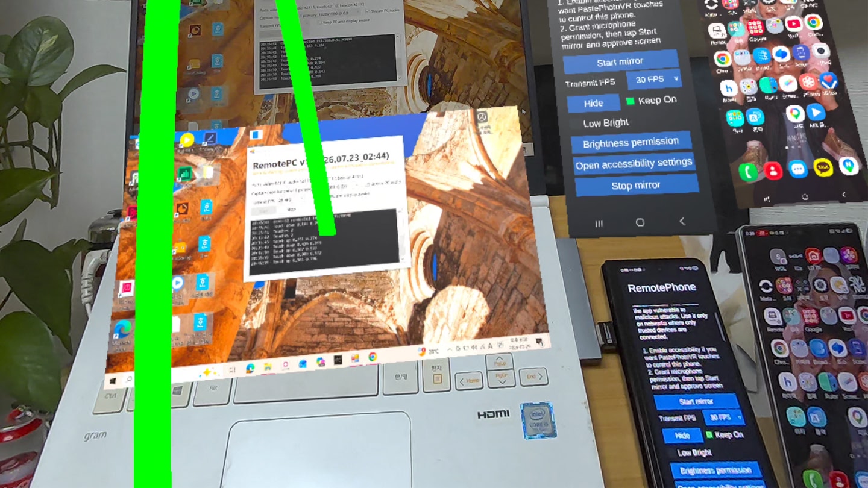The height and width of the screenshot is (488, 868).
Task: Enable Low Bright checkbox on the floating panel
Action: (x=575, y=124)
